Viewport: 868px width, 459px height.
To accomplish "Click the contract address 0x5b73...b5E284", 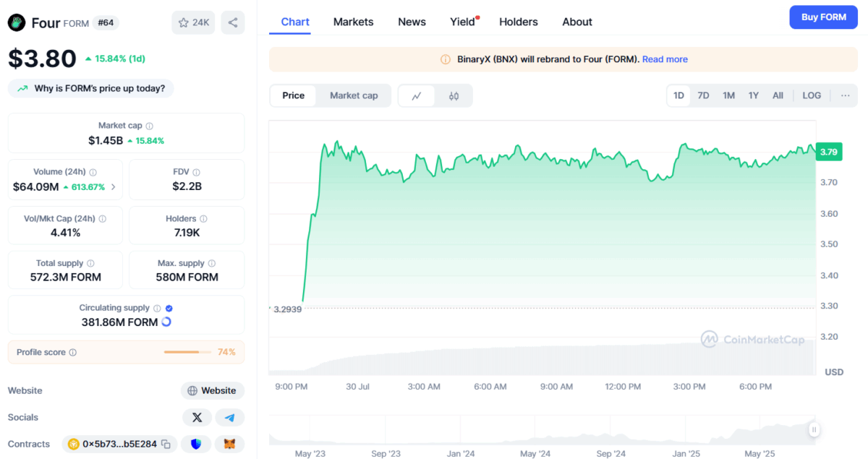I will [119, 444].
